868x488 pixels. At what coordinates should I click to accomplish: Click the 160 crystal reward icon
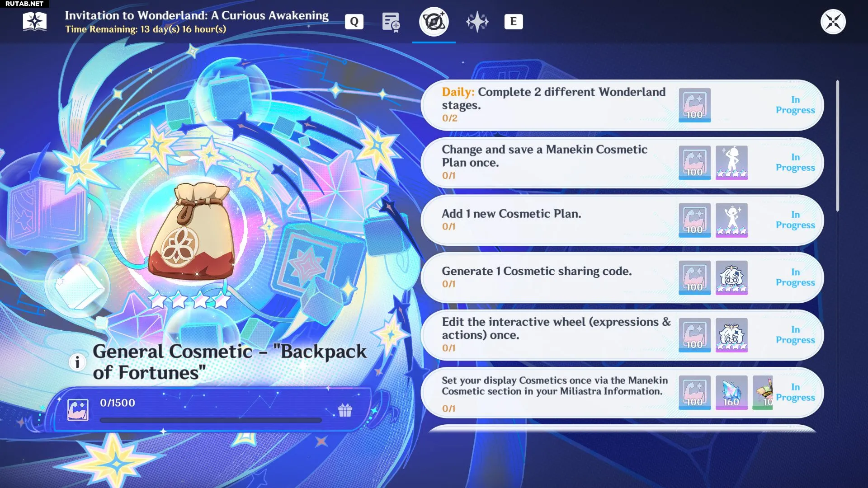[731, 392]
